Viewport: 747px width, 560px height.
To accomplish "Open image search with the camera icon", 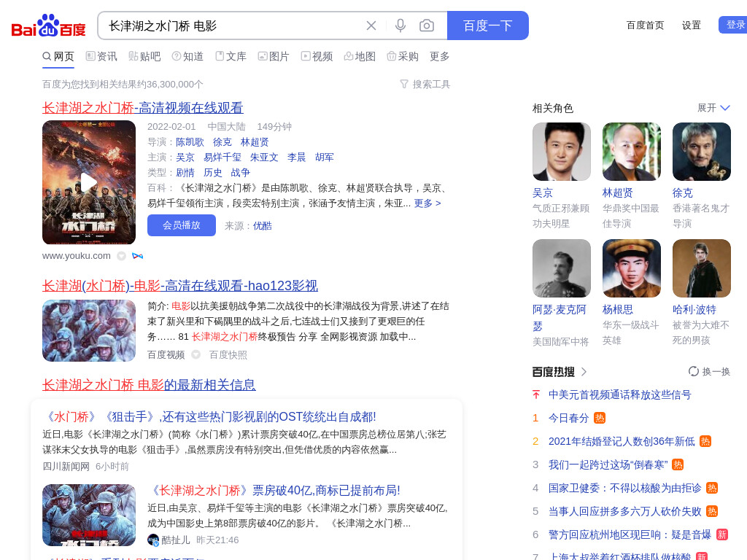I will tap(426, 26).
